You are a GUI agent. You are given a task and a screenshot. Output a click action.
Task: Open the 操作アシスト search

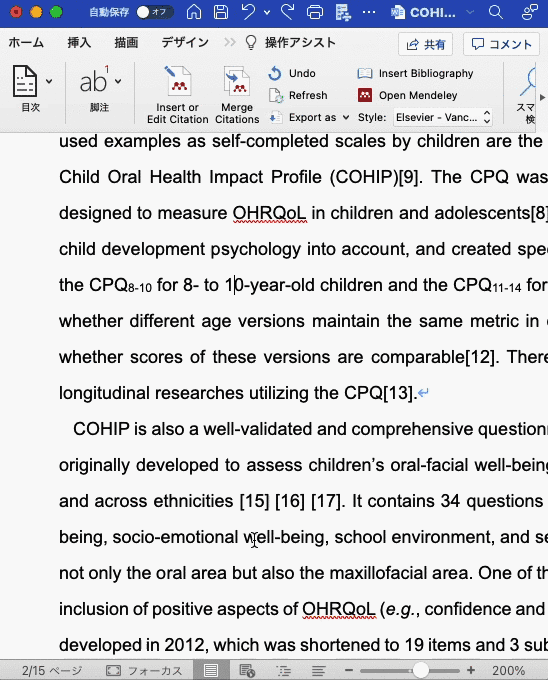pos(290,42)
